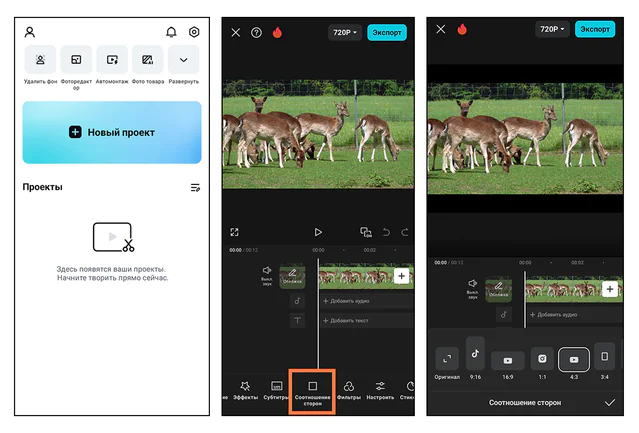Expand more tools with Развернуть chevron

pyautogui.click(x=183, y=61)
